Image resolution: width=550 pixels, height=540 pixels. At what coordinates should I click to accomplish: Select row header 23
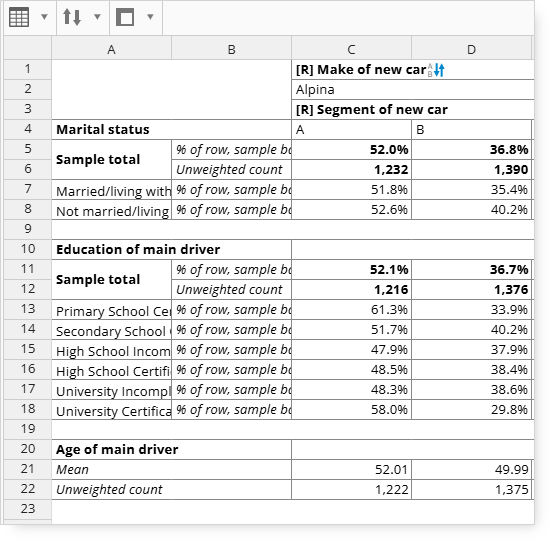pos(28,509)
